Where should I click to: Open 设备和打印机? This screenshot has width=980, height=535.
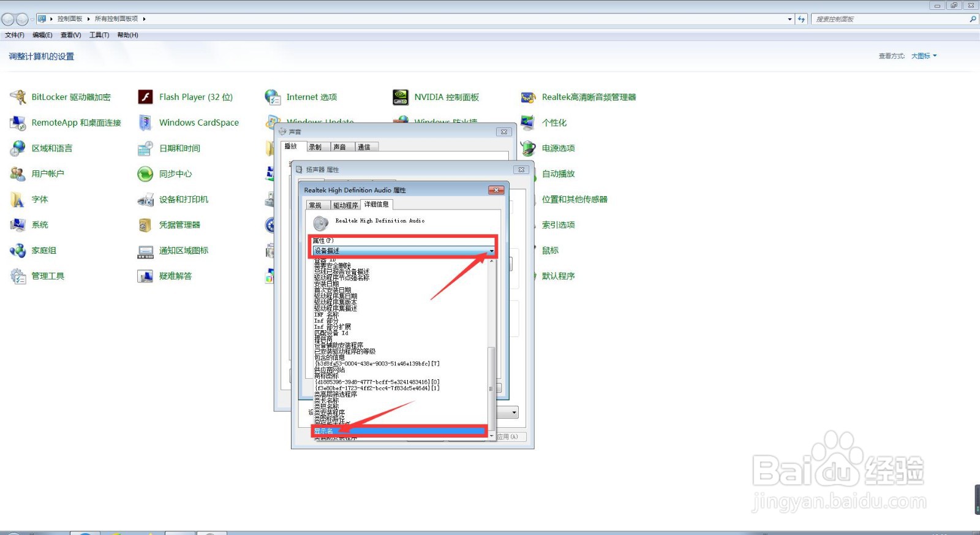pos(173,200)
